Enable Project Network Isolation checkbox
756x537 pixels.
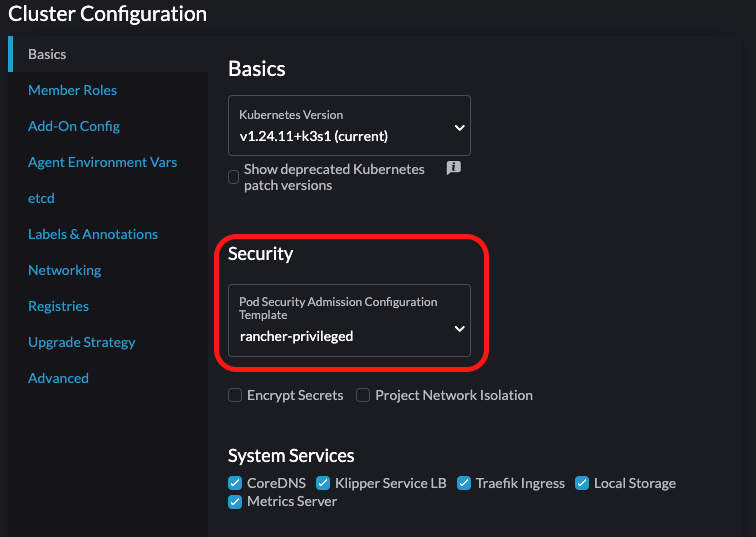pos(363,395)
